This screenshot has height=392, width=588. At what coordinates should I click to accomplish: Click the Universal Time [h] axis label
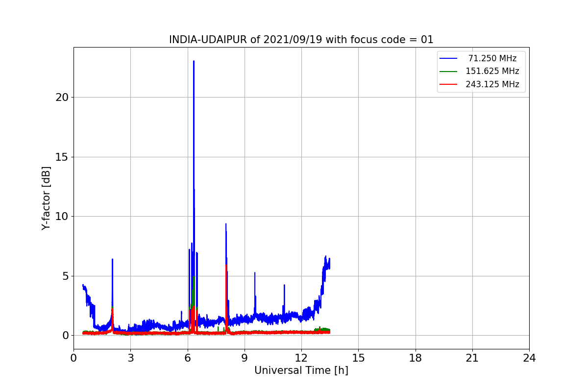(301, 370)
